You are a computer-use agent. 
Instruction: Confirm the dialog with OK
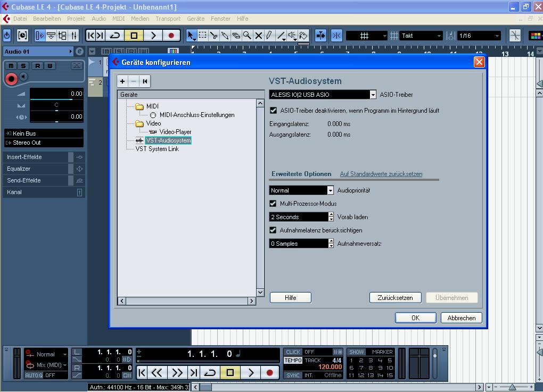(416, 318)
